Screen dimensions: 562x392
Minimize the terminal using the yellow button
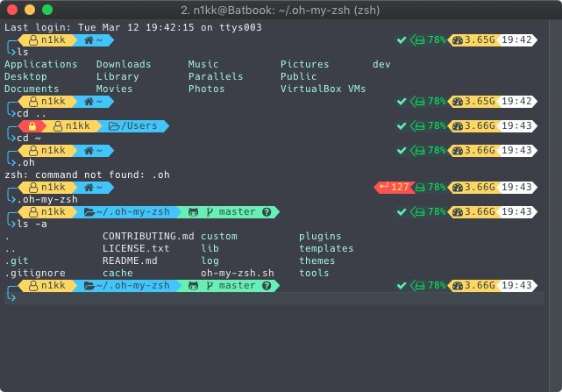[30, 10]
